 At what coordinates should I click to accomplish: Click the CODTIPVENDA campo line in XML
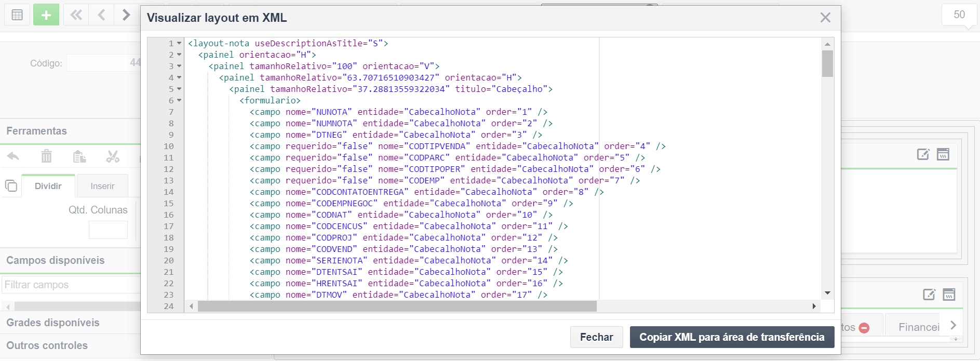tap(458, 146)
